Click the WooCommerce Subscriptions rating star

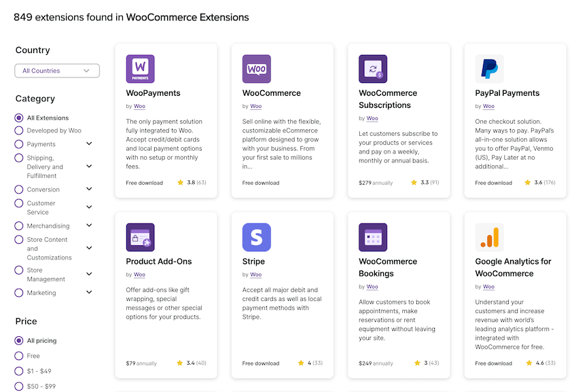(x=414, y=182)
